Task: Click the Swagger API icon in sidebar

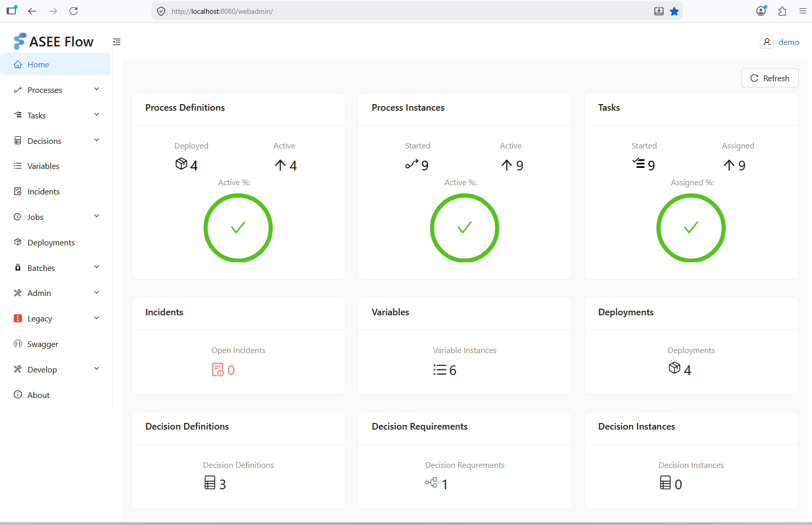Action: tap(18, 344)
